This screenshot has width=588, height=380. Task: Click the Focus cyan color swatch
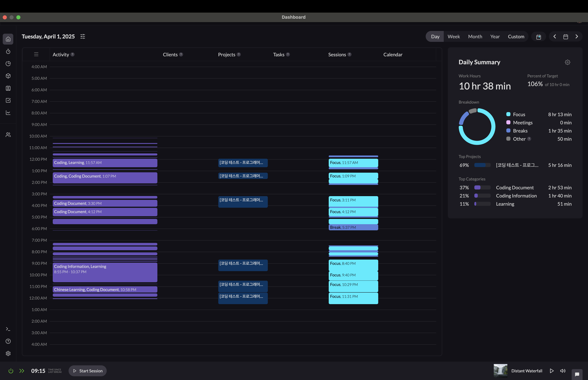[508, 114]
